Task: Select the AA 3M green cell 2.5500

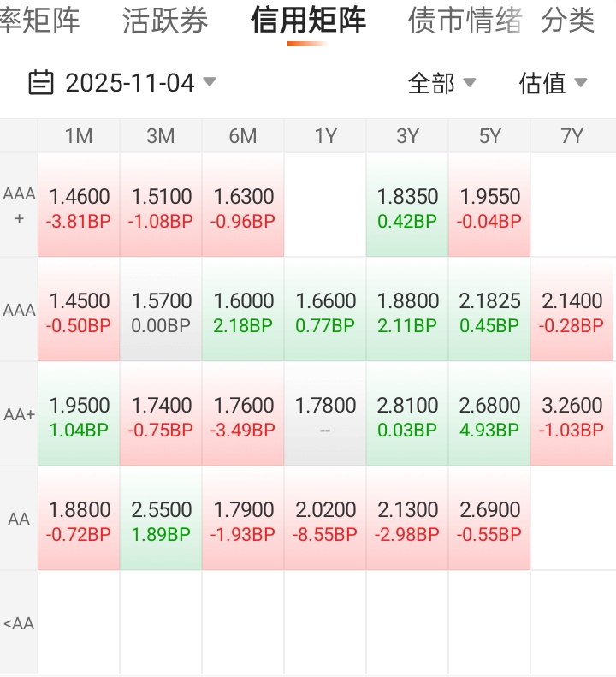Action: tap(161, 520)
